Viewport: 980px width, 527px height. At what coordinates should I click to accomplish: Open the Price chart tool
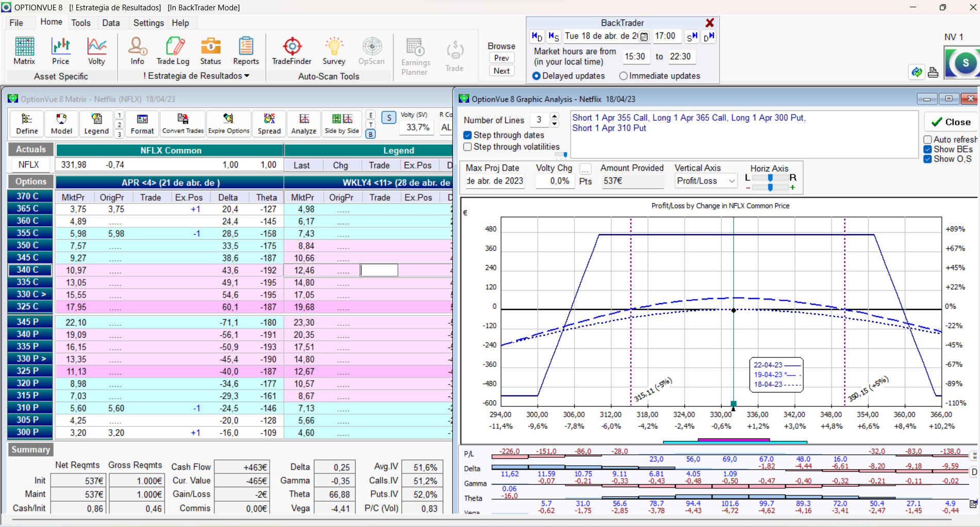click(60, 51)
